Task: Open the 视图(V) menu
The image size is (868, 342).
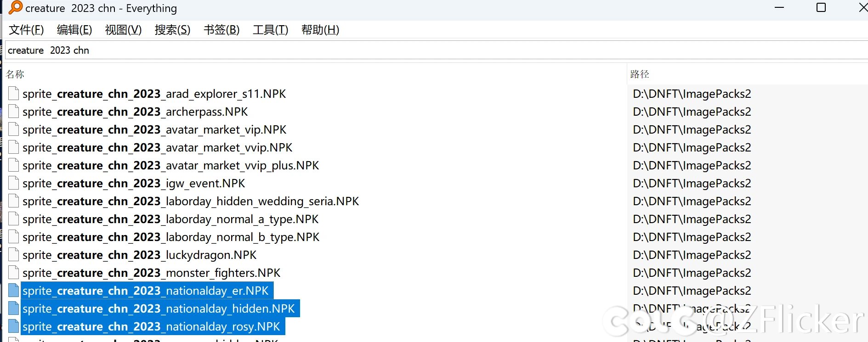Action: (123, 30)
